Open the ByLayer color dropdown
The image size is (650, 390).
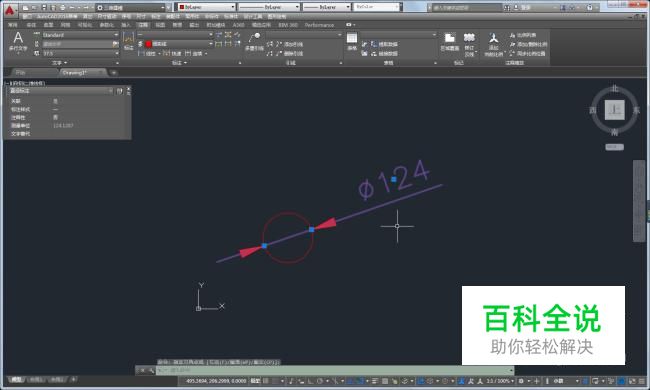coord(206,7)
